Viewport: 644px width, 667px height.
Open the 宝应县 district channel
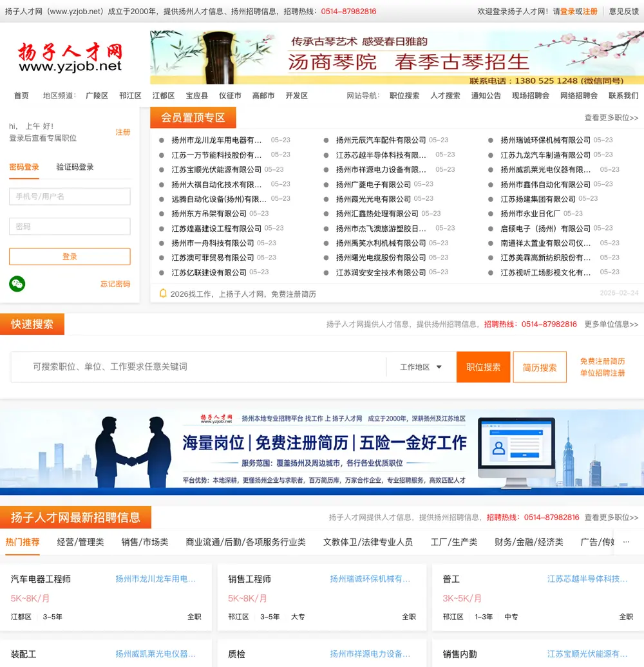pos(197,96)
